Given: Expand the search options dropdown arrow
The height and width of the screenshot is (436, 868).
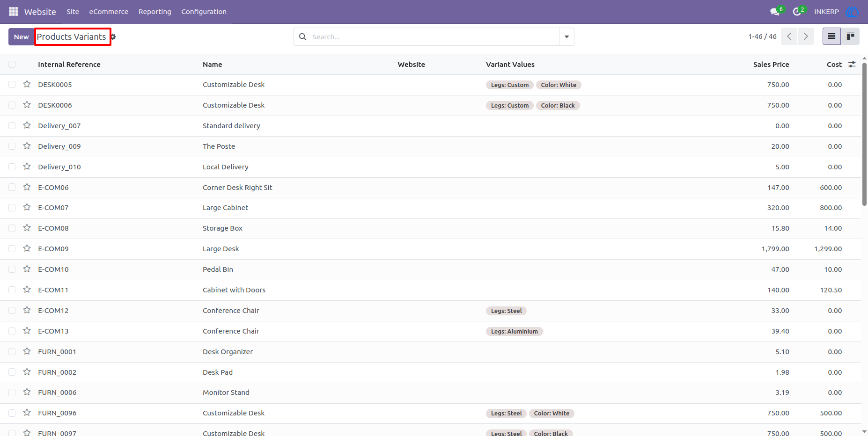Looking at the screenshot, I should [x=566, y=36].
